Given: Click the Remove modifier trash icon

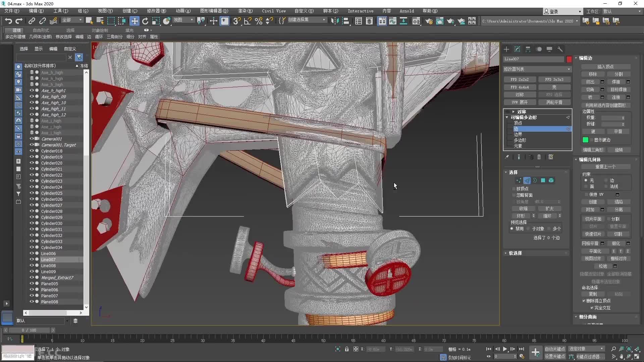Looking at the screenshot, I should (539, 157).
